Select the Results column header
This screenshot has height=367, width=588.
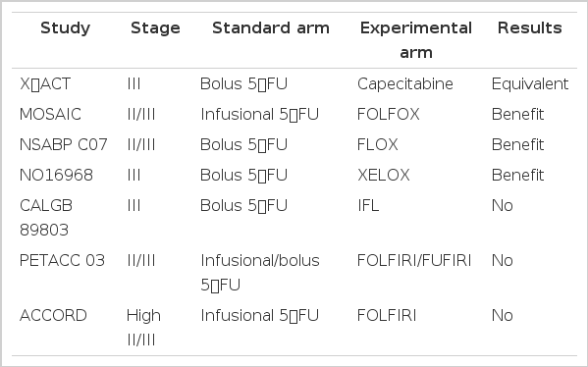(529, 28)
